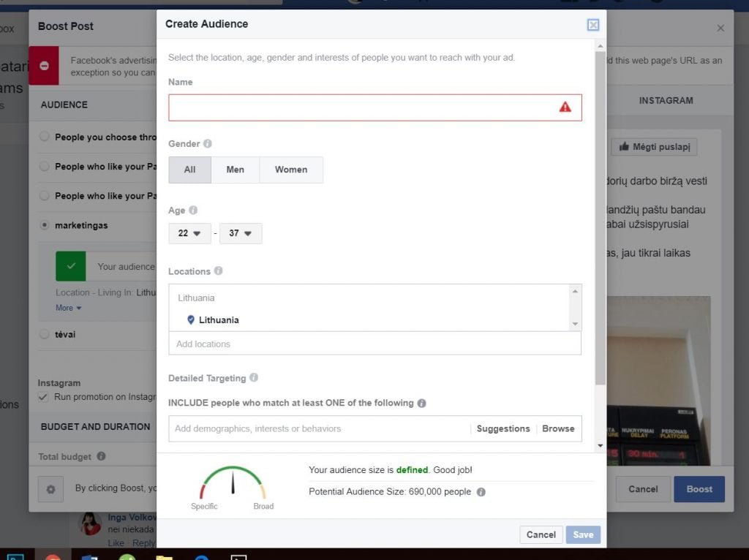Click the Reply link under Inga's comment

143,542
